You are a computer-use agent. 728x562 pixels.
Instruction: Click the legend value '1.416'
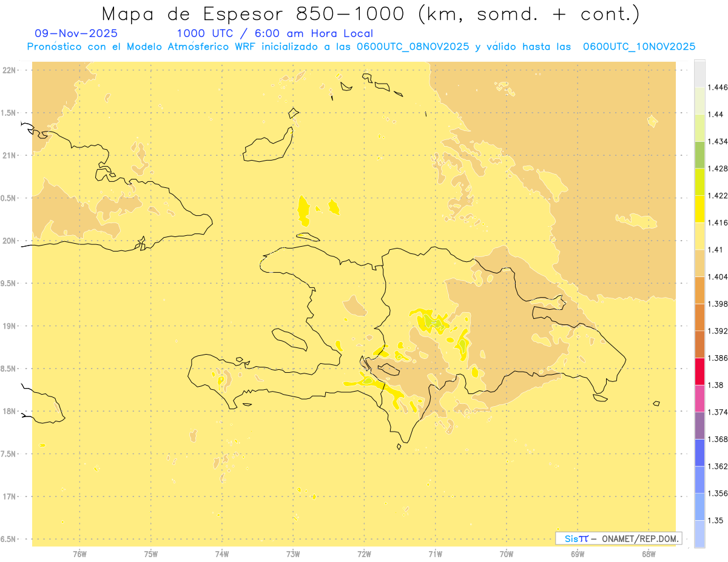(718, 222)
